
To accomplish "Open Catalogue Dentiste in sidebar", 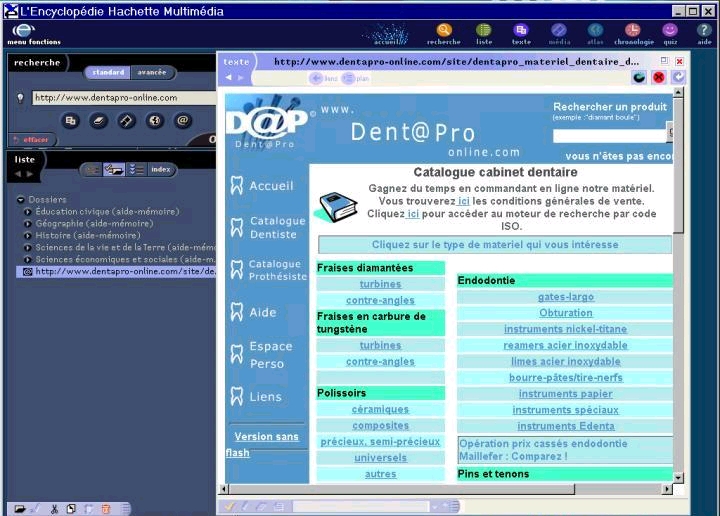I will click(268, 228).
